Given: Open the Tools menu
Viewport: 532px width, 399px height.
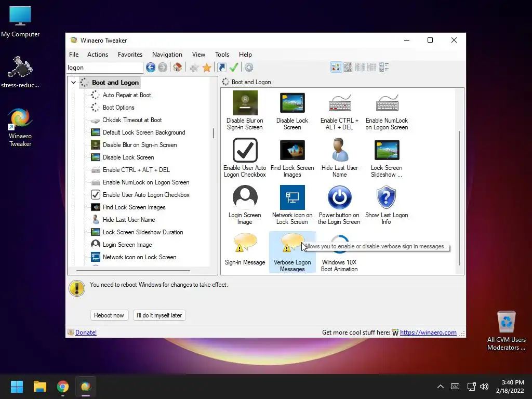Looking at the screenshot, I should click(222, 55).
